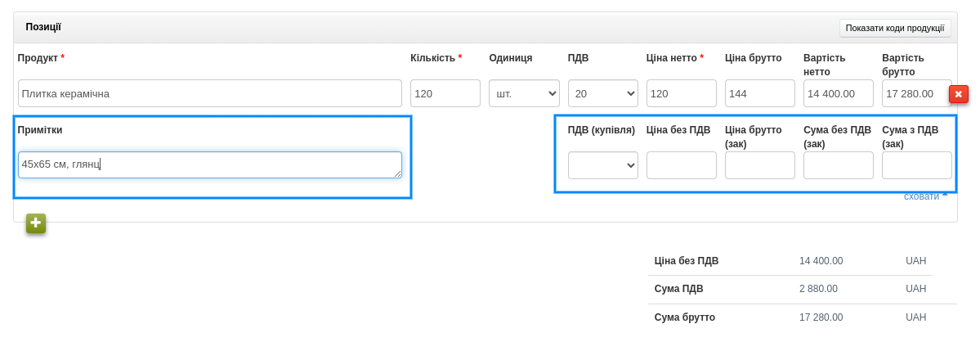Click the Показати коди продукції button
980x351 pixels.
coord(894,28)
